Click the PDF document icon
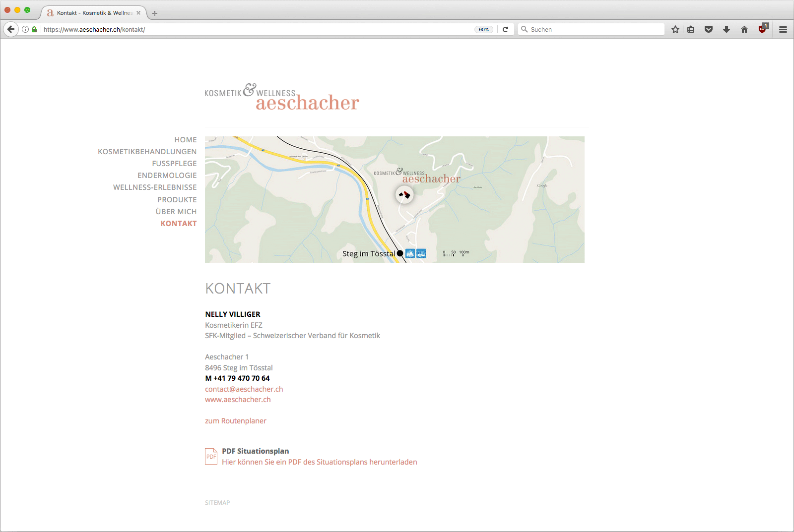 tap(211, 456)
